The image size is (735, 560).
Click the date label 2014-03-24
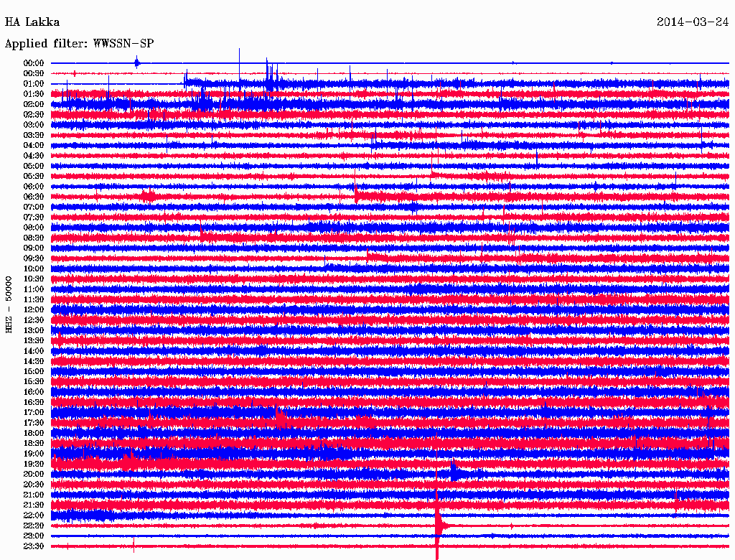[693, 22]
